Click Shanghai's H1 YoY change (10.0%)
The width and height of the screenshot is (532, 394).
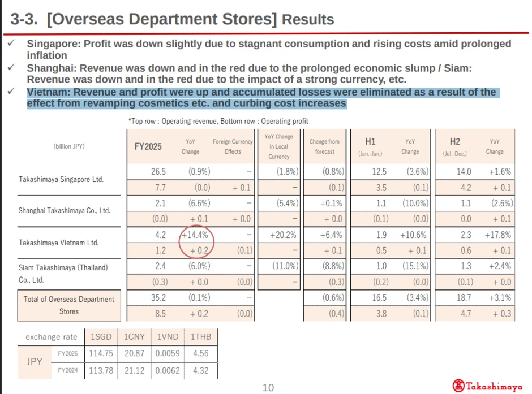click(x=415, y=203)
